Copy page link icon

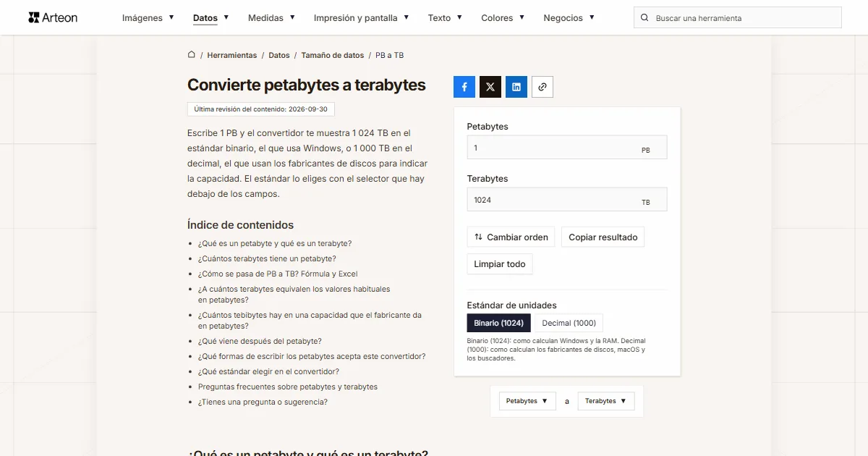pyautogui.click(x=542, y=87)
